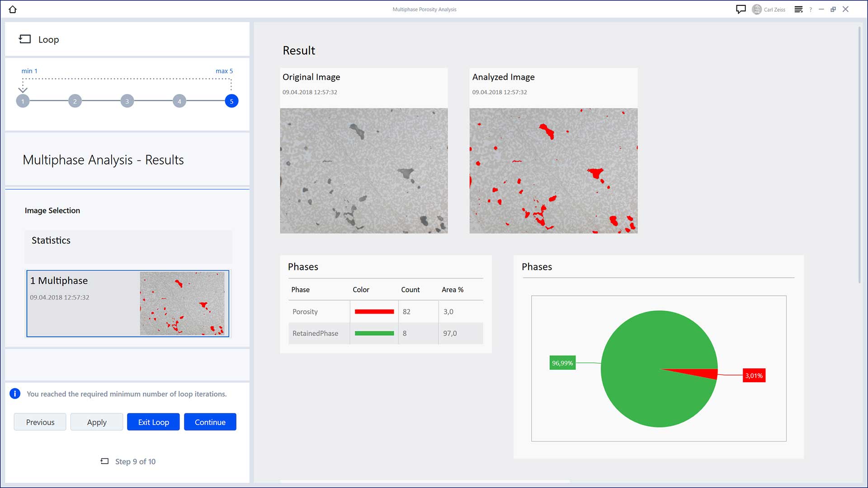Viewport: 868px width, 488px height.
Task: Select step 1 in loop navigation
Action: click(23, 101)
